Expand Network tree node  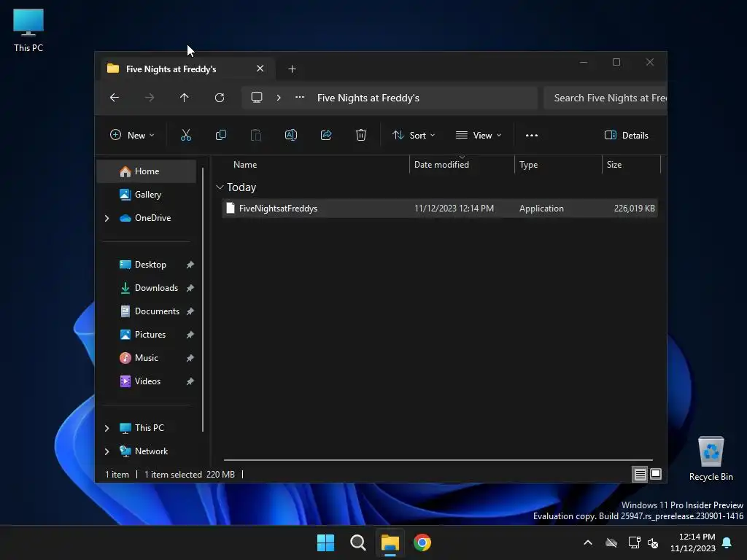point(107,451)
